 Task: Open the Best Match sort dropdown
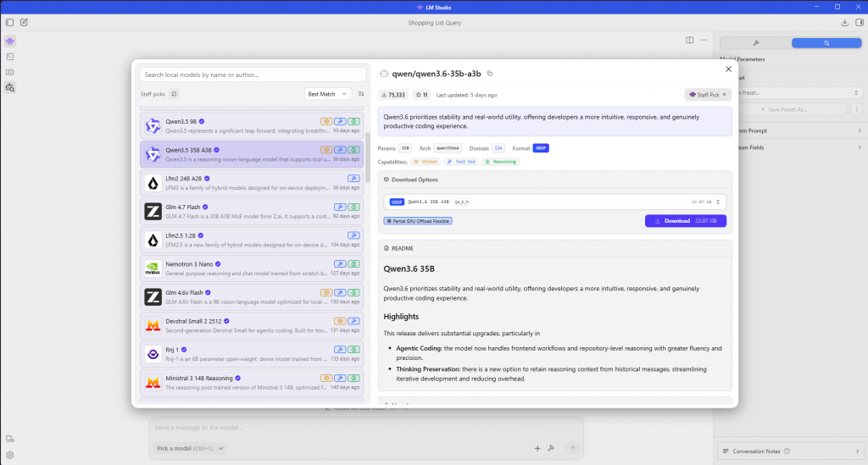[329, 94]
